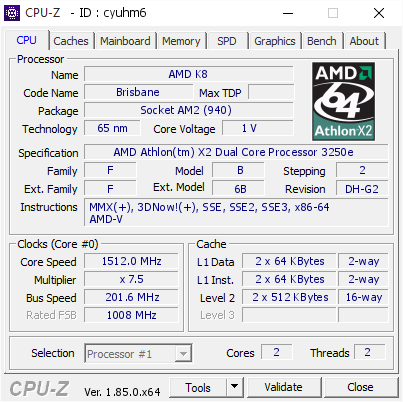Expand the Processor #1 selection combo box
The width and height of the screenshot is (403, 402).
pyautogui.click(x=138, y=354)
